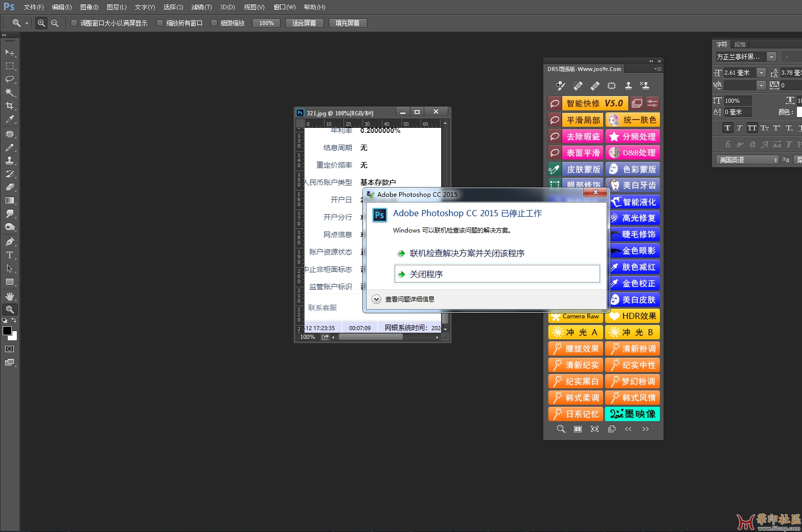
Task: Click the foreground color swatch
Action: [x=7, y=331]
